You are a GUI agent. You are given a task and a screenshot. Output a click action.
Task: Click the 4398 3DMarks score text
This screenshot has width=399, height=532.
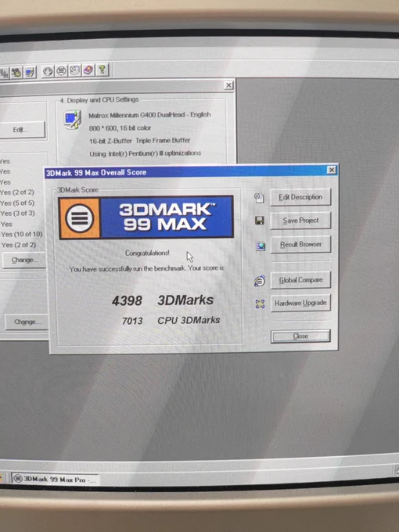pyautogui.click(x=163, y=300)
